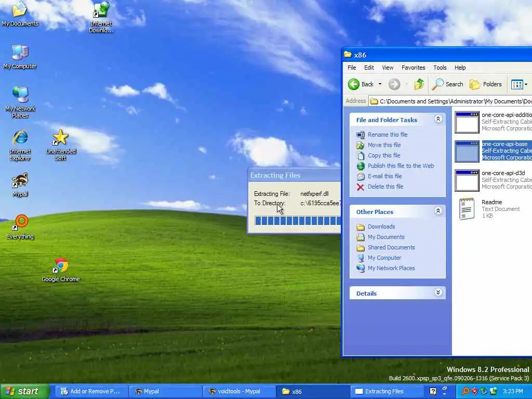
Task: Select the one-core-api-base file icon
Action: click(x=467, y=151)
